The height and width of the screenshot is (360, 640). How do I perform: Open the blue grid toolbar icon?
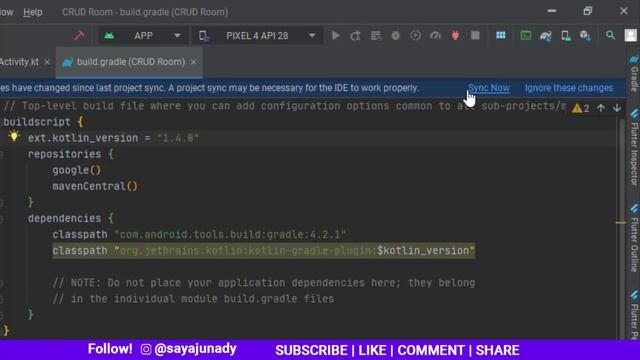pos(501,36)
